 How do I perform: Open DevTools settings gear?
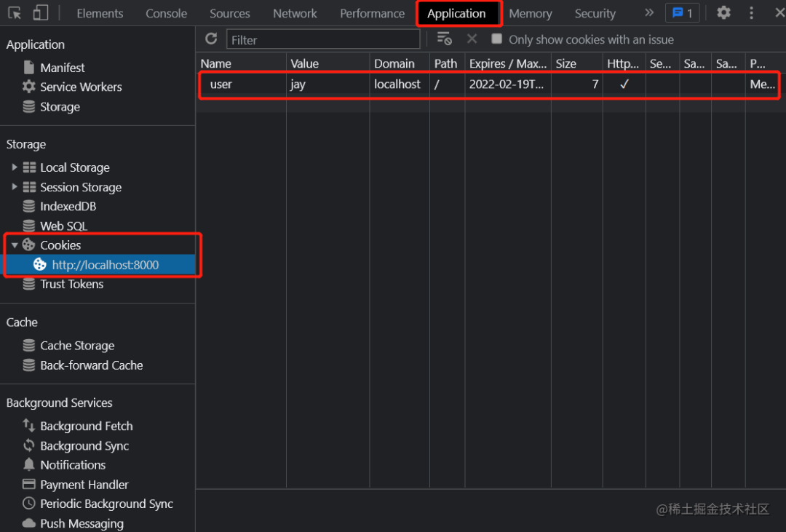coord(723,12)
